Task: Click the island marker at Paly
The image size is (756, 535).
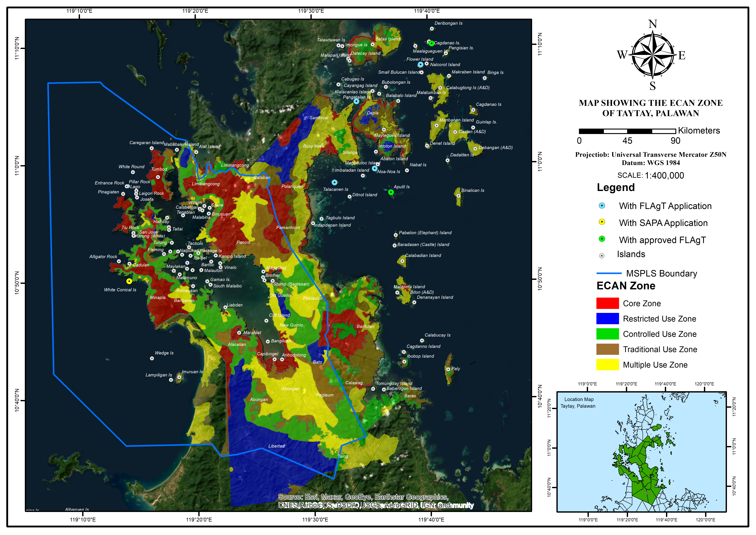Action: (x=448, y=369)
